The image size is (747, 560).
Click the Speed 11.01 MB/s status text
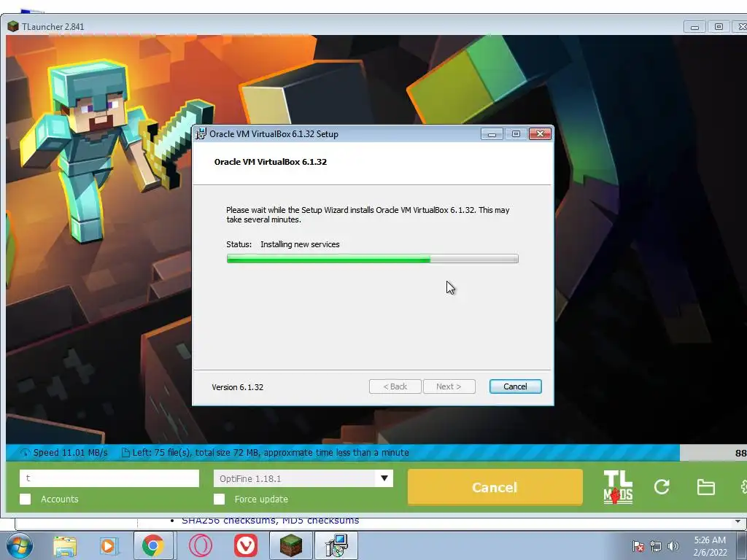(71, 452)
